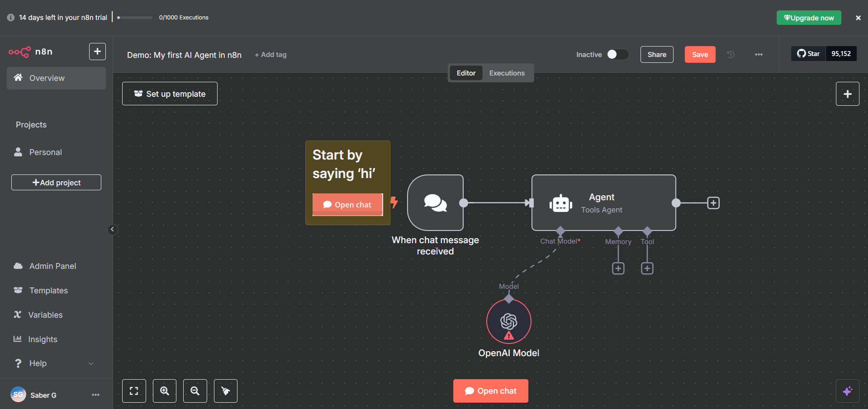This screenshot has height=409, width=868.
Task: Click the trigger lightning bolt icon
Action: (x=394, y=202)
